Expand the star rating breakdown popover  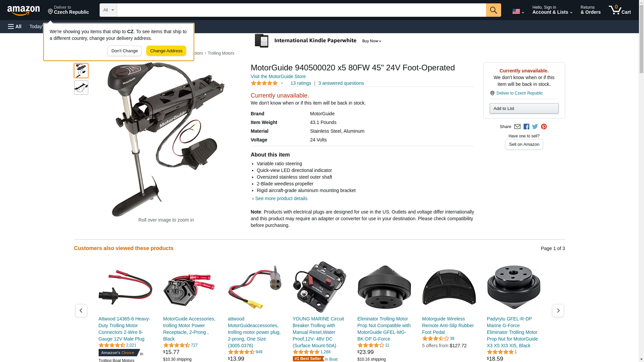click(267, 83)
